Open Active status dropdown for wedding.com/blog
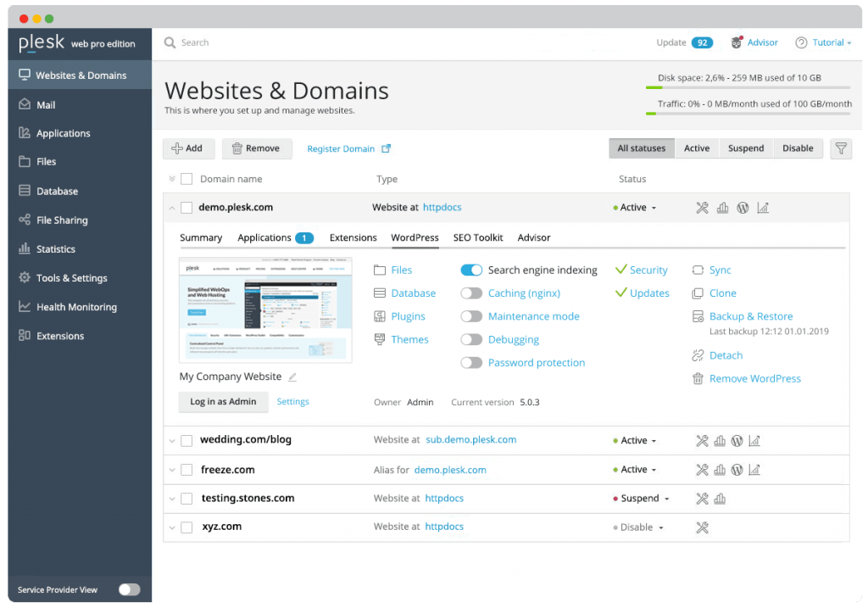This screenshot has height=608, width=868. [635, 441]
